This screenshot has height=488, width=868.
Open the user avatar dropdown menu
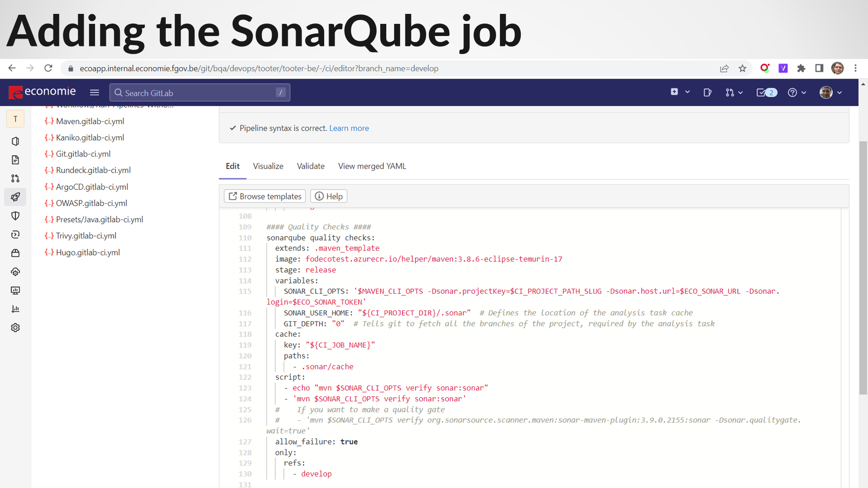pyautogui.click(x=831, y=92)
